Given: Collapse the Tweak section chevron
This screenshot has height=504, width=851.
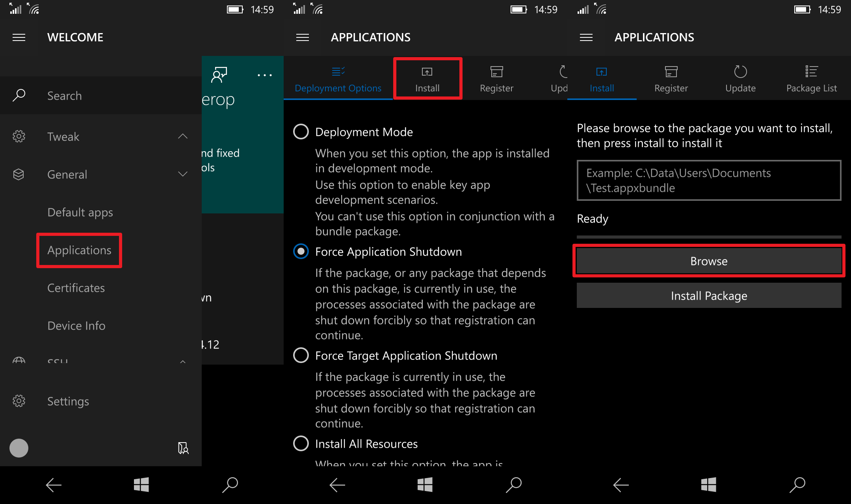Looking at the screenshot, I should coord(183,136).
